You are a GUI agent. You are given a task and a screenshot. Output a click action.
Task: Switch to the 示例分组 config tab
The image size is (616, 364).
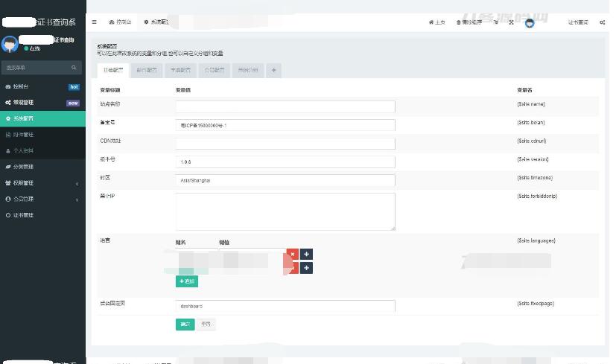pyautogui.click(x=248, y=70)
